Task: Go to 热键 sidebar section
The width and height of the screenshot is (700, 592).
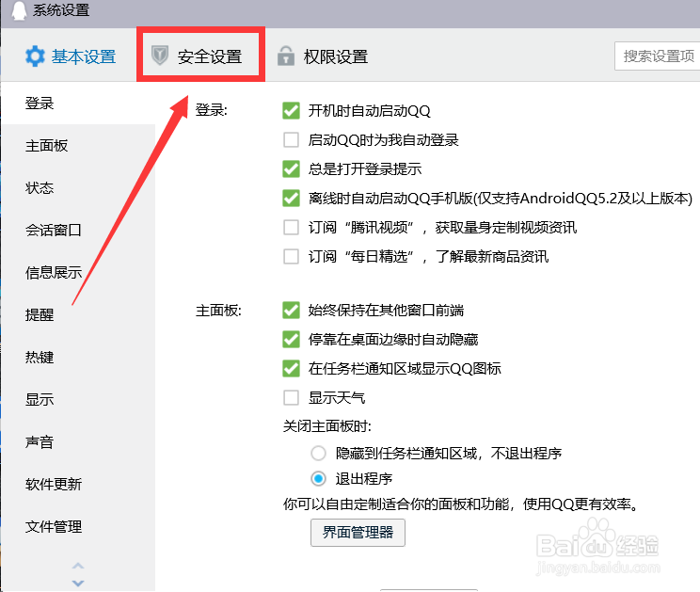Action: (x=78, y=357)
